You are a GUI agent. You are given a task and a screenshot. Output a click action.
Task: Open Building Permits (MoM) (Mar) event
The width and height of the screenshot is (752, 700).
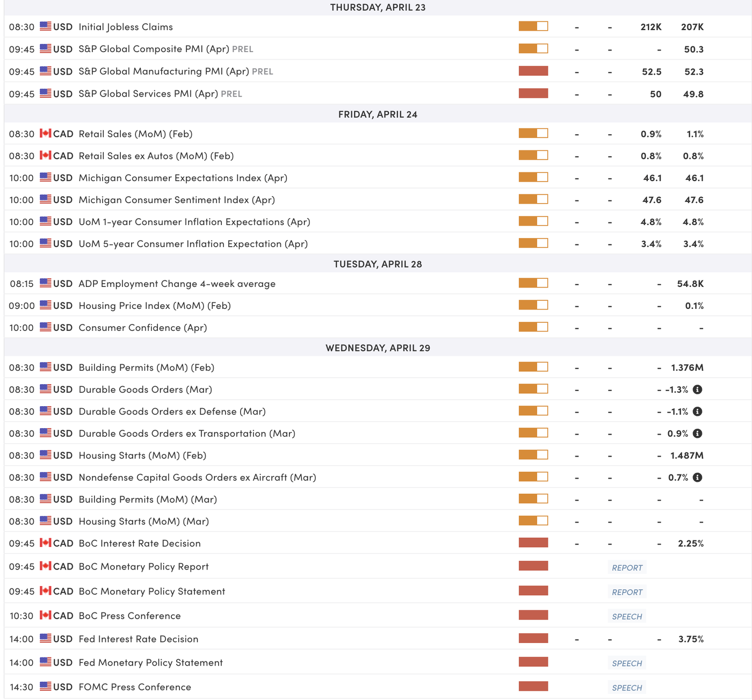[148, 499]
